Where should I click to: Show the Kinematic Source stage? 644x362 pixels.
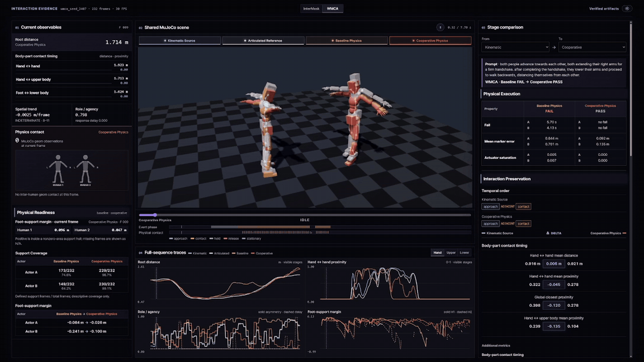(x=179, y=41)
